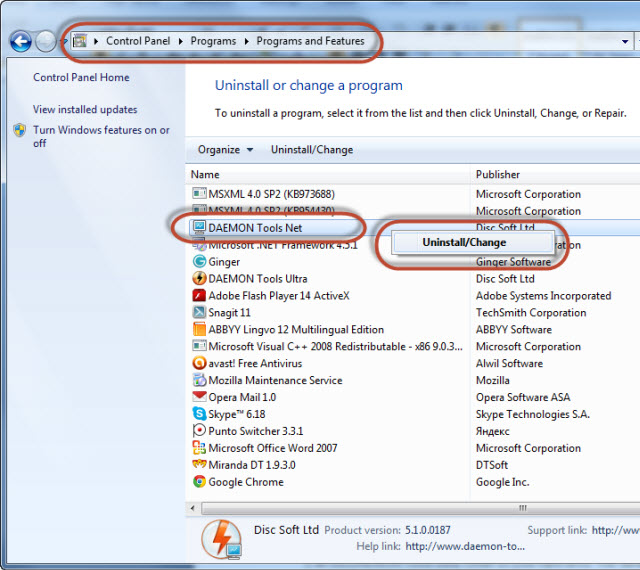Select Punto Switcher 3.3.1 entry name
Image resolution: width=640 pixels, height=570 pixels.
click(x=256, y=431)
